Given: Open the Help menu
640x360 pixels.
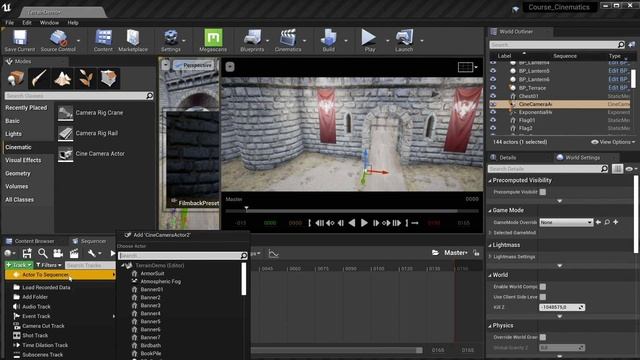Looking at the screenshot, I should tap(73, 23).
